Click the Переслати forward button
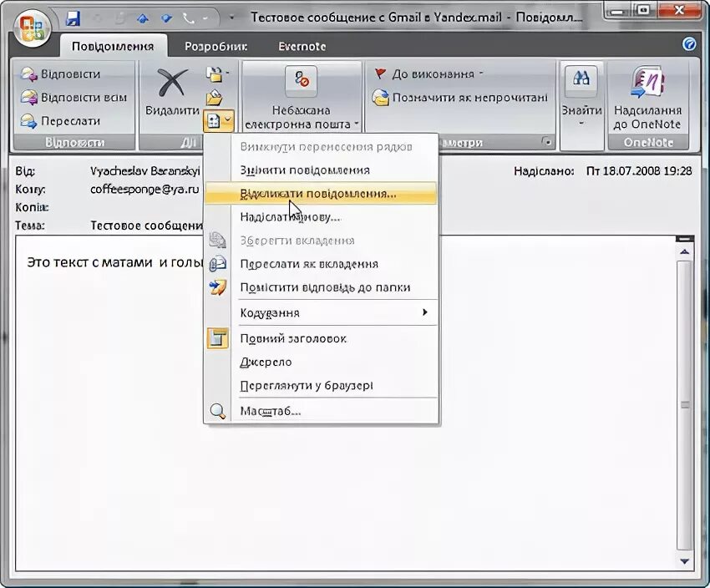 click(61, 121)
